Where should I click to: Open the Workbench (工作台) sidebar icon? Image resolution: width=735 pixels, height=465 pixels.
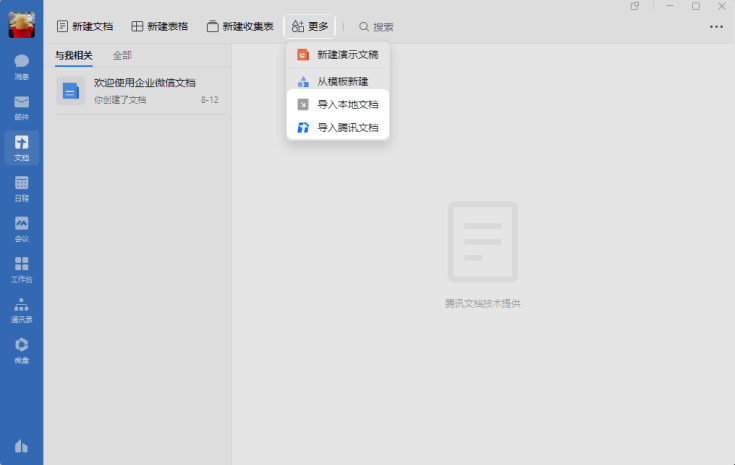[22, 270]
